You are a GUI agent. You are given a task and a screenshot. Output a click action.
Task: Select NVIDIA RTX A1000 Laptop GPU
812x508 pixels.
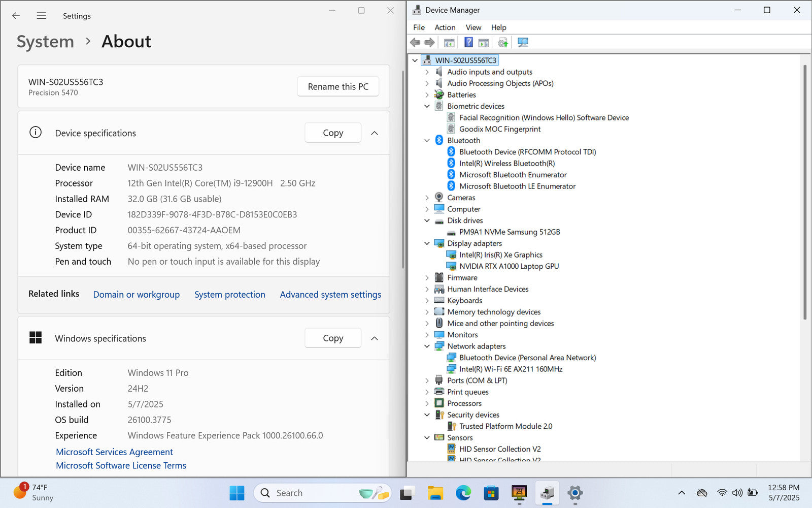pyautogui.click(x=509, y=266)
